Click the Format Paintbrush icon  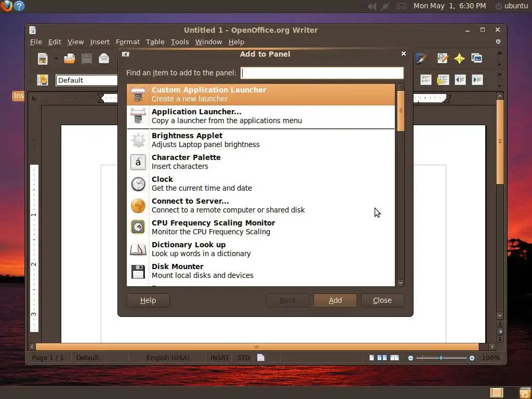[x=421, y=58]
